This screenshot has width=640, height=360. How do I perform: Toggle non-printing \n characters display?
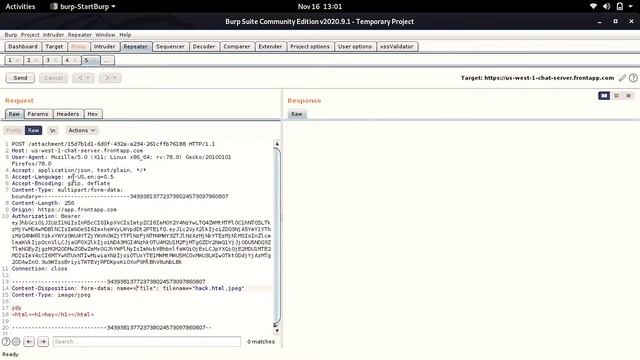pyautogui.click(x=52, y=130)
